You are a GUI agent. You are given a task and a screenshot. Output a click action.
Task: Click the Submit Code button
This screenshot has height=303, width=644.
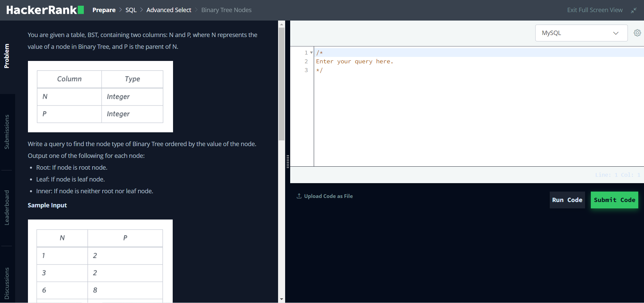(x=614, y=200)
